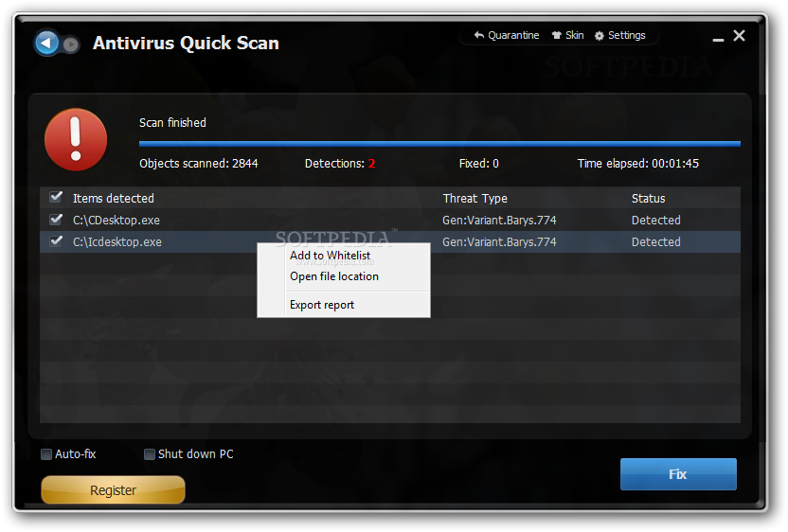
Task: Enable the Shut down PC checkbox
Action: [150, 454]
